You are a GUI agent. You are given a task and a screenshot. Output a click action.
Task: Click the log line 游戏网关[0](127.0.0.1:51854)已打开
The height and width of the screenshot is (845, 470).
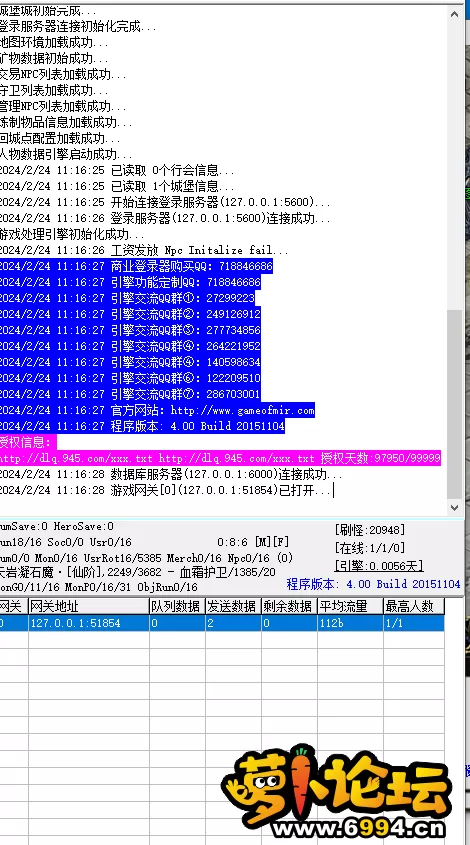[x=166, y=491]
